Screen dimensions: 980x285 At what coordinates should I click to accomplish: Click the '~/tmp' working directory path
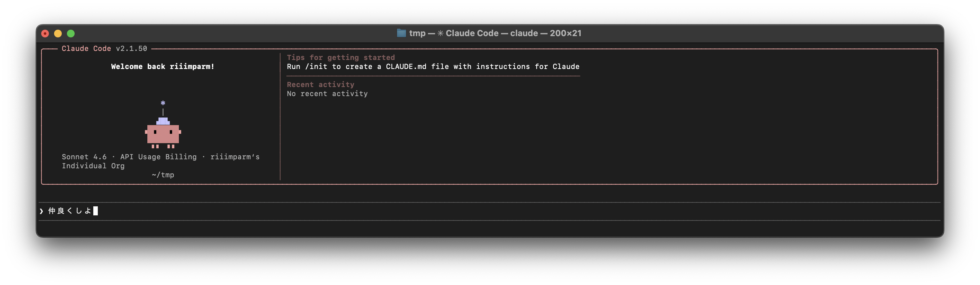click(x=163, y=175)
